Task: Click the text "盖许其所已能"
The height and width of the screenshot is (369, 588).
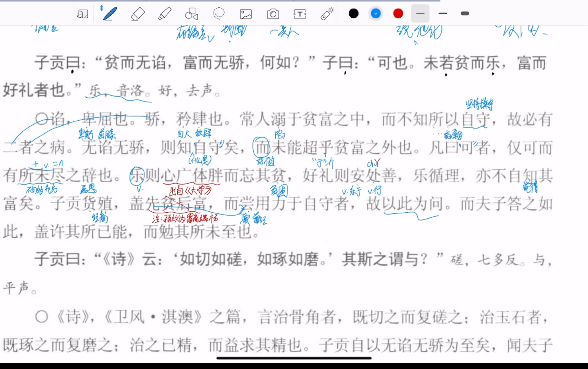Action: (x=81, y=232)
